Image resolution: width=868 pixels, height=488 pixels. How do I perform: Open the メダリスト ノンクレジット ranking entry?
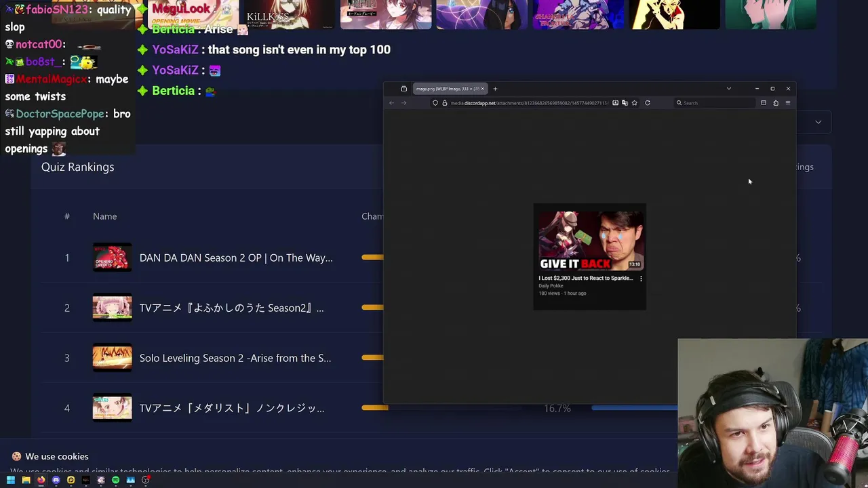pos(232,408)
